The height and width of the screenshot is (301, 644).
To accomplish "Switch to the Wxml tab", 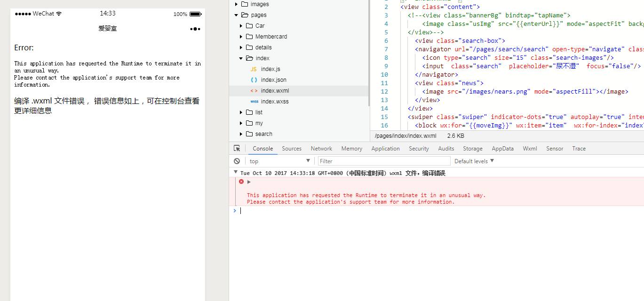I will pos(530,148).
